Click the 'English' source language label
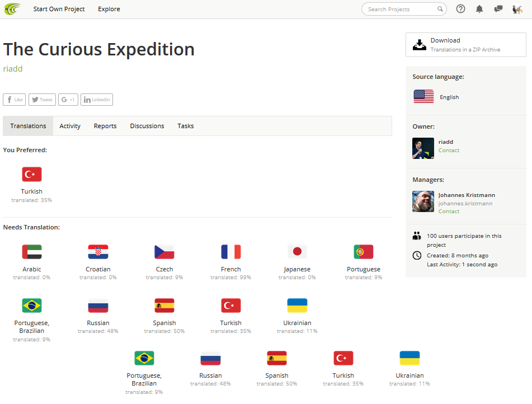Screen dimensions: 532x404 (449, 97)
